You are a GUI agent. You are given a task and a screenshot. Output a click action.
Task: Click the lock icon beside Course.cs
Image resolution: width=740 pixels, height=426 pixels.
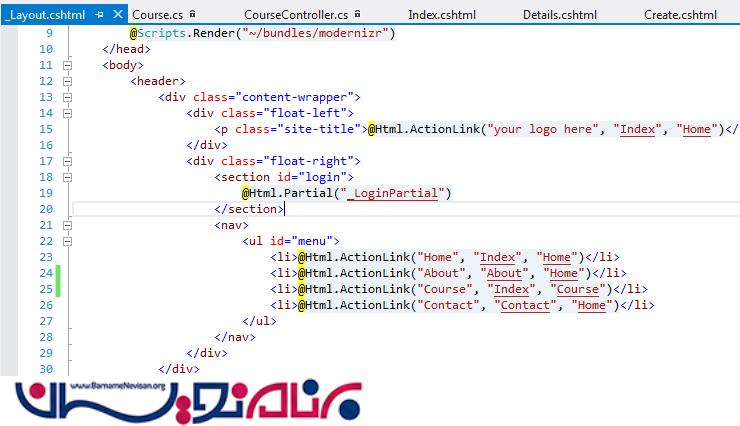click(x=191, y=15)
